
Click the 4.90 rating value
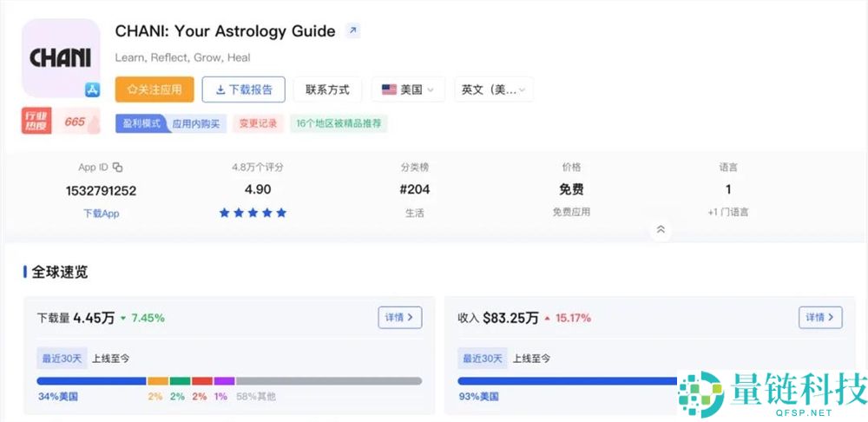pos(258,189)
